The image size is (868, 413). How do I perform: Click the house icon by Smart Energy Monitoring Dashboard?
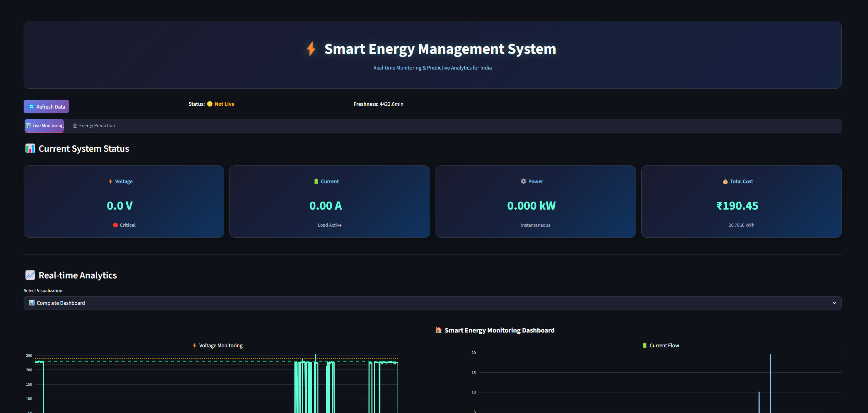pos(439,330)
